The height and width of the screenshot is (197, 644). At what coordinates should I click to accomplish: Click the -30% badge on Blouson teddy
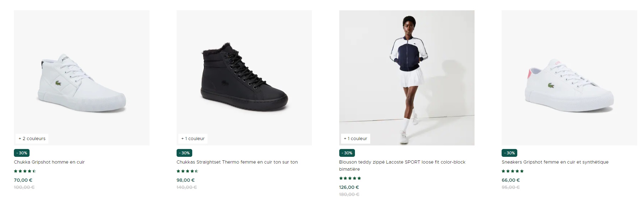[347, 153]
